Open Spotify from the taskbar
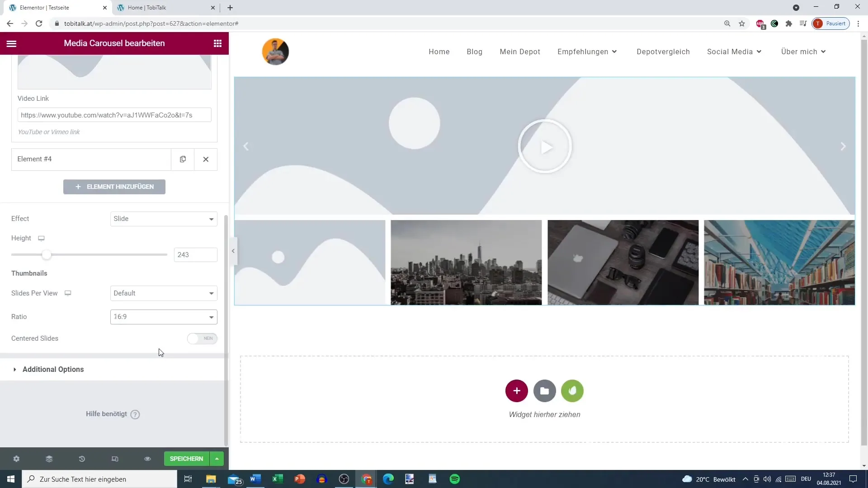The height and width of the screenshot is (488, 868). pyautogui.click(x=455, y=479)
